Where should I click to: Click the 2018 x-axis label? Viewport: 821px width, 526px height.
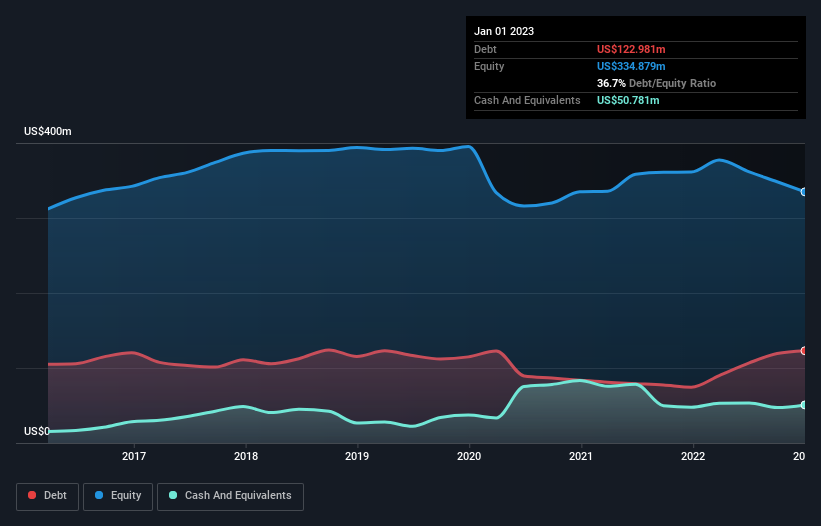246,456
